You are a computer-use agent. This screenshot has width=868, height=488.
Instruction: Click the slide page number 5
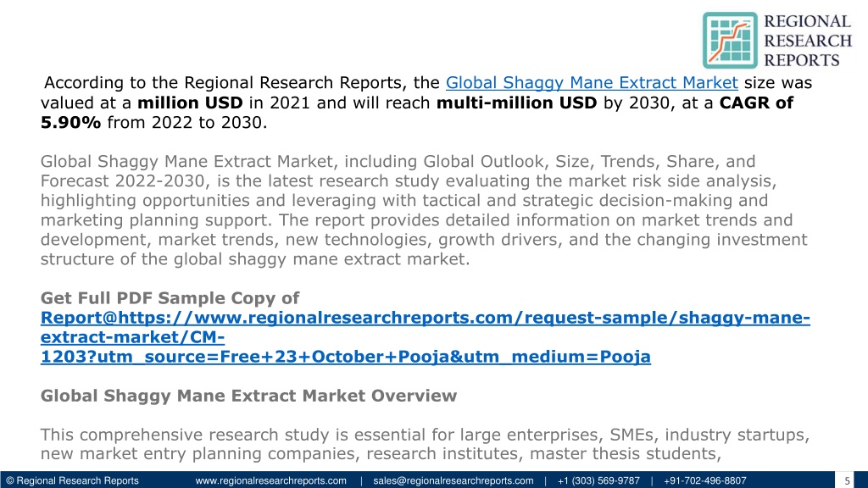coord(847,481)
